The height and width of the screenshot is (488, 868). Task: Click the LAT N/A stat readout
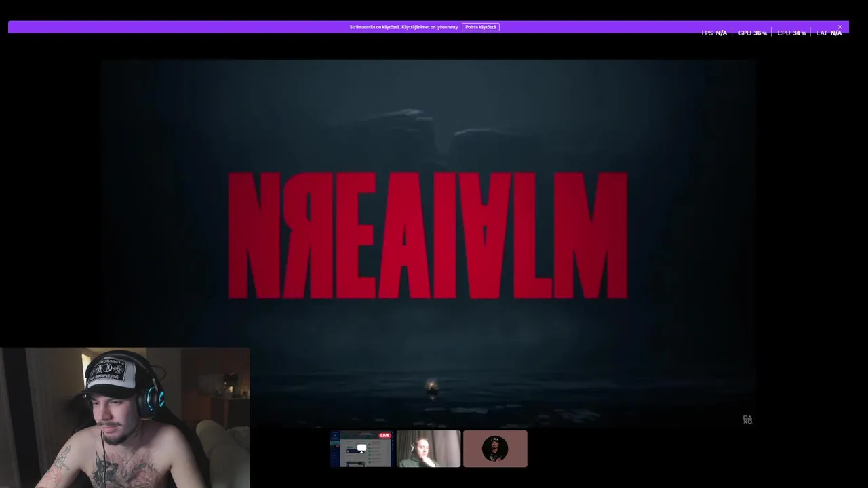tap(829, 33)
